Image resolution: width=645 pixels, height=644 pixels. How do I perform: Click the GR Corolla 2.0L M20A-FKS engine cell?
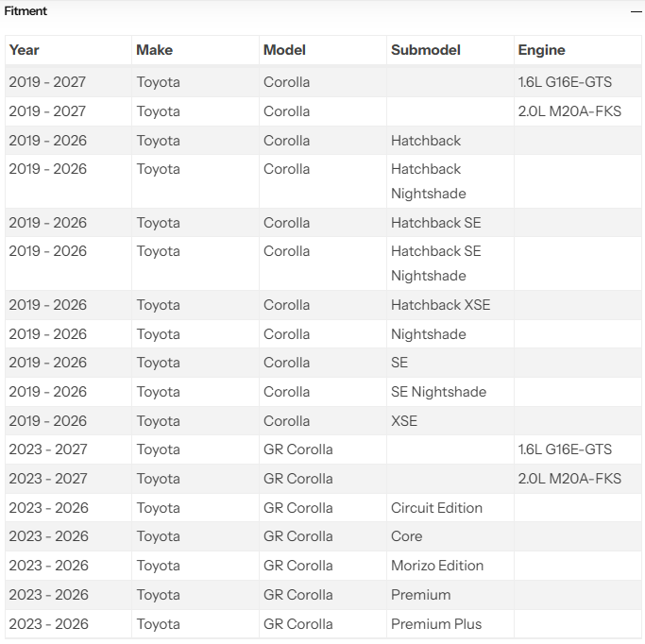(x=578, y=479)
